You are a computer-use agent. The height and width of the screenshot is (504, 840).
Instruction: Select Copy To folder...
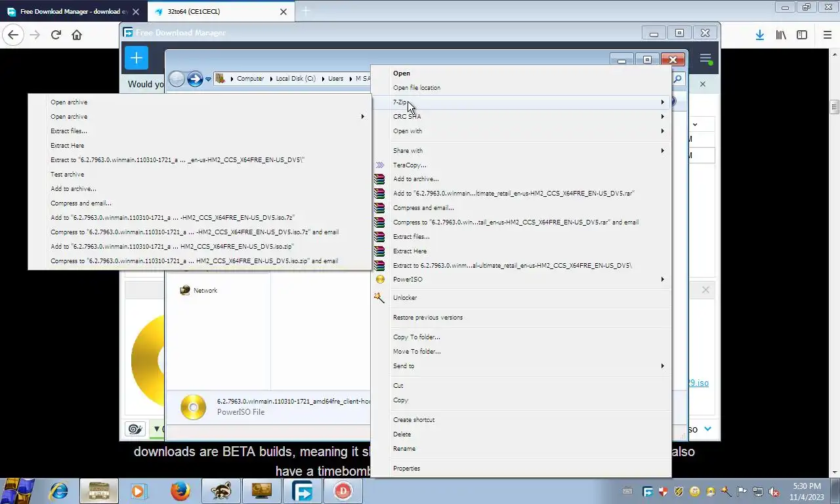coord(417,337)
